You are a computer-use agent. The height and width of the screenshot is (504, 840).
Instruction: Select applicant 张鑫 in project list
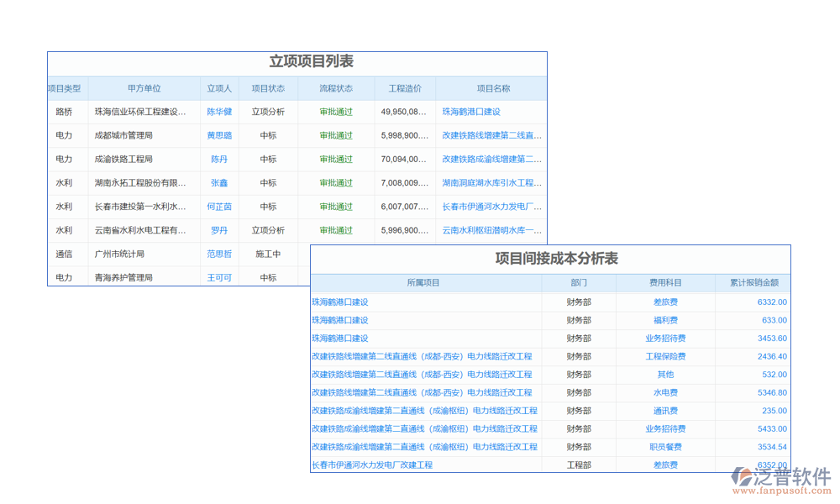[219, 183]
